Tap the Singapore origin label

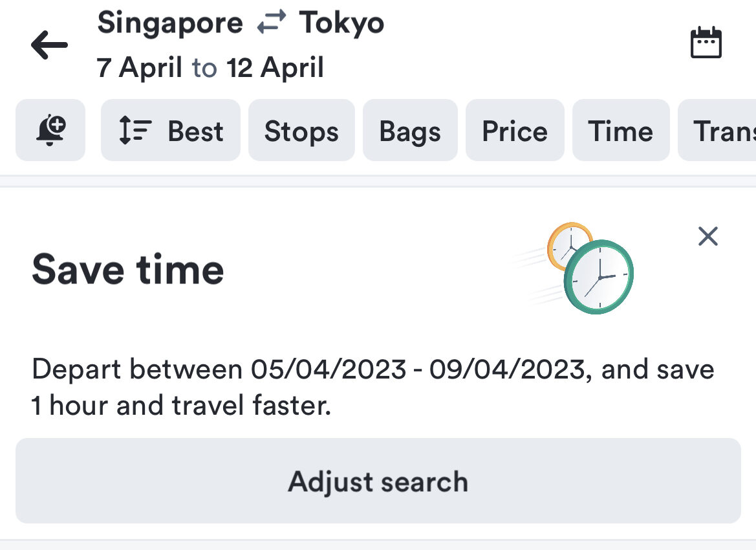pos(170,24)
